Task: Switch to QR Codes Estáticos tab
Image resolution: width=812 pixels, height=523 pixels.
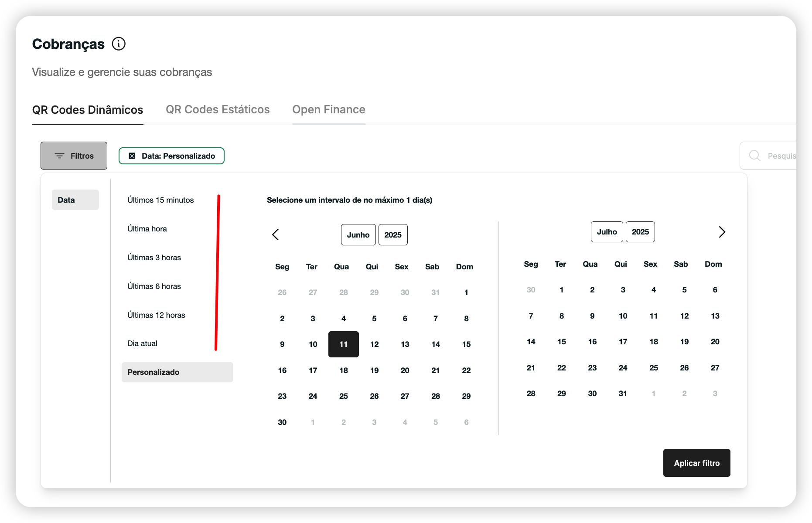Action: click(218, 110)
